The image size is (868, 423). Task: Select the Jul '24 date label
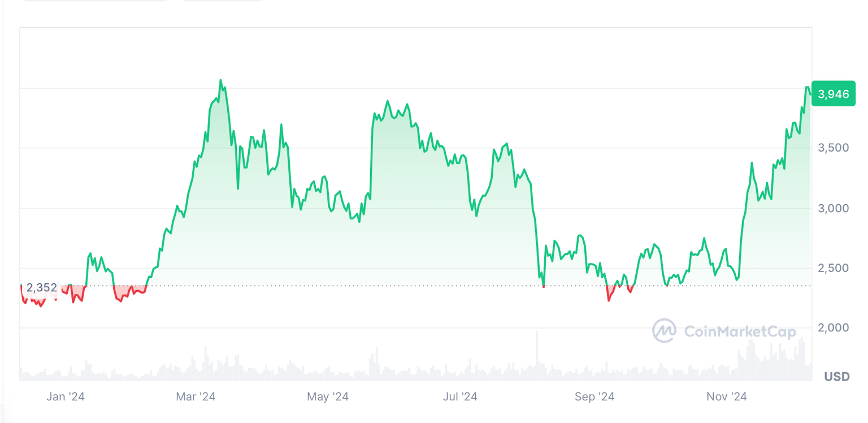[x=460, y=397]
